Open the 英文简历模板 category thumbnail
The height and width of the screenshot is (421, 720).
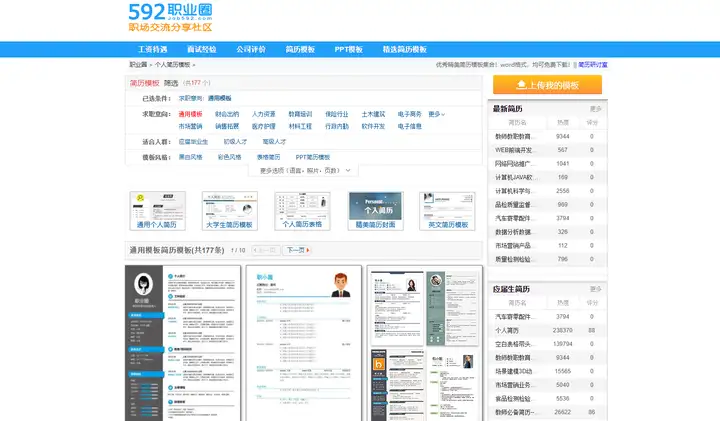tap(447, 211)
